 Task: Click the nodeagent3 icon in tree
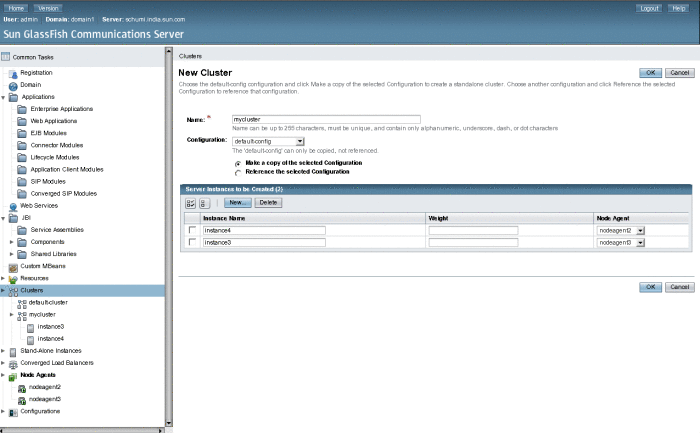tap(22, 400)
